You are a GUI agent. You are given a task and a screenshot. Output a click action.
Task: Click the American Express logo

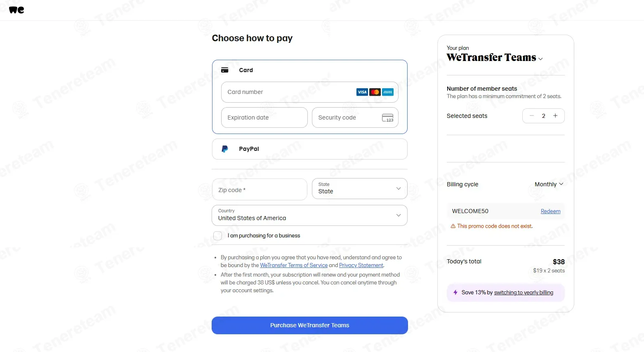(x=388, y=92)
